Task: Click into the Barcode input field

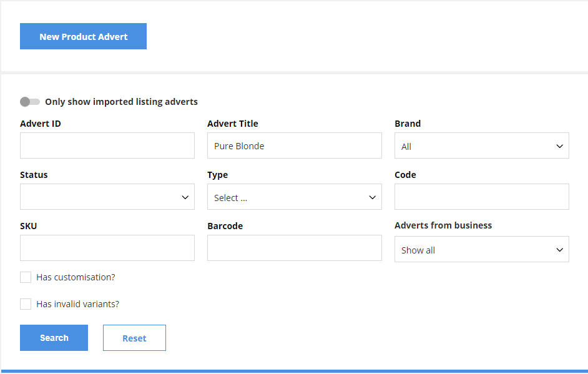Action: [295, 248]
